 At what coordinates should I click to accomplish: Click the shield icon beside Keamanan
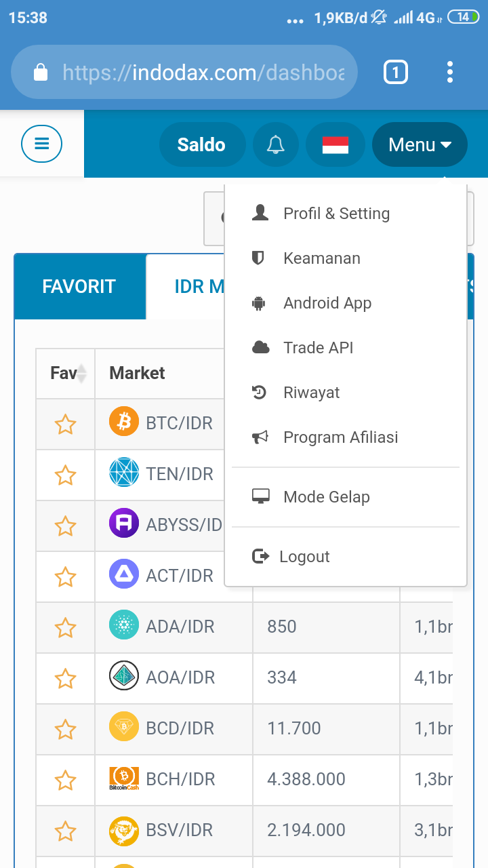coord(258,258)
